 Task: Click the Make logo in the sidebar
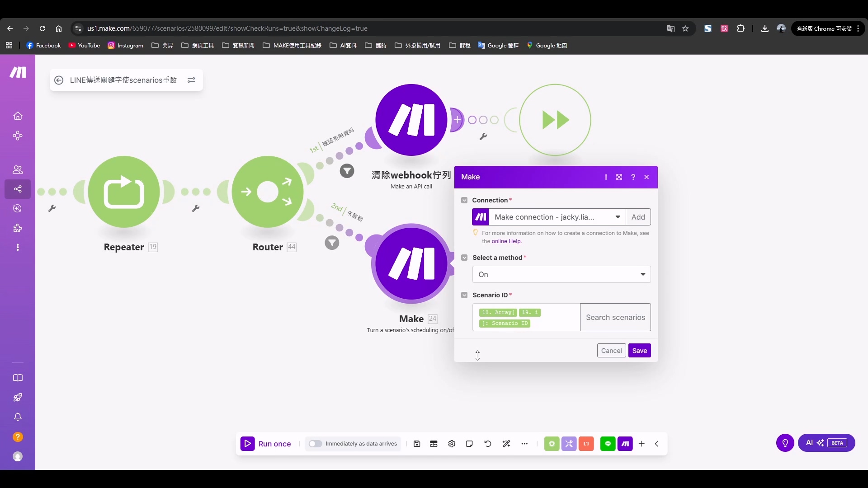pos(18,72)
